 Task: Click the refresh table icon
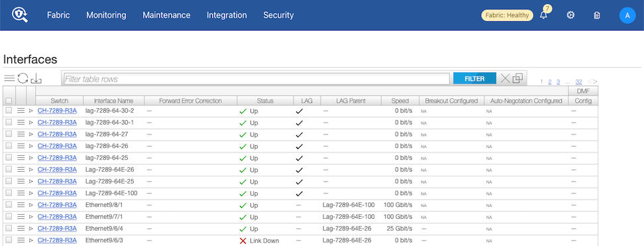(23, 78)
